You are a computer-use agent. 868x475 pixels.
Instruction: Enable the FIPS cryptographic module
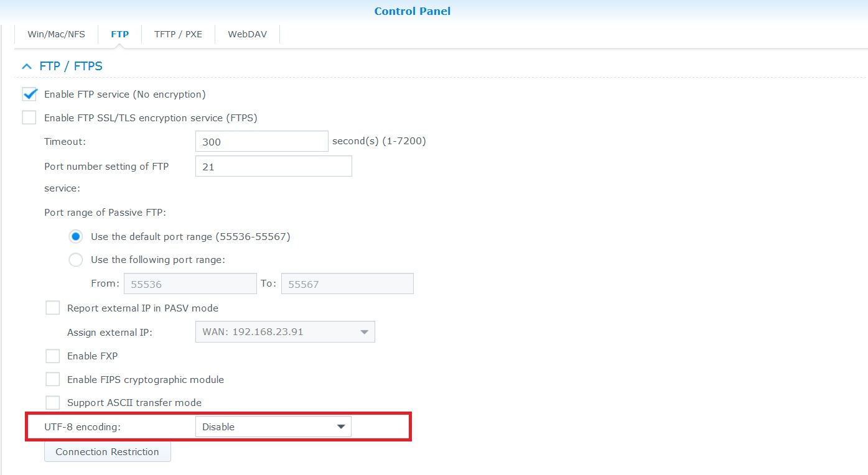(x=52, y=379)
